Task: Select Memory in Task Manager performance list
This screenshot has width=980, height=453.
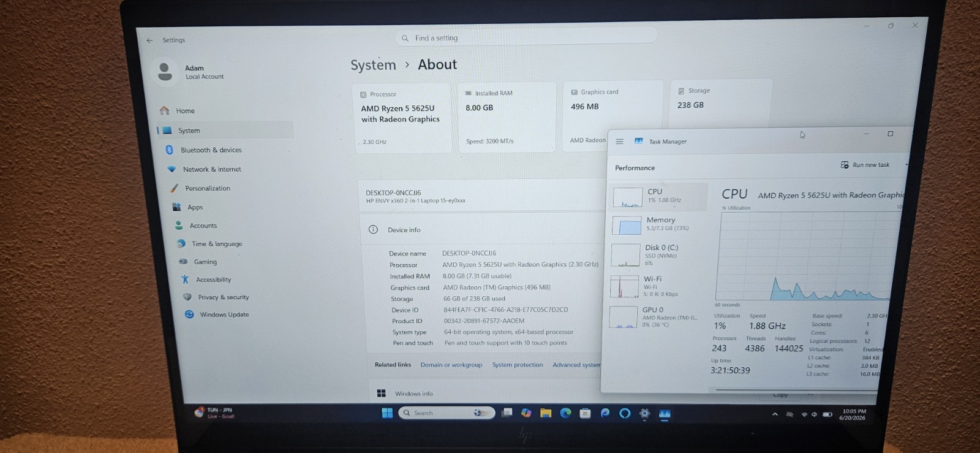Action: [658, 224]
